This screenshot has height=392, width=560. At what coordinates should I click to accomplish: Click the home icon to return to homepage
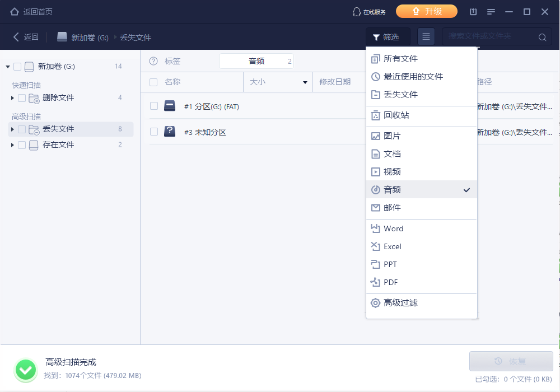(x=15, y=11)
